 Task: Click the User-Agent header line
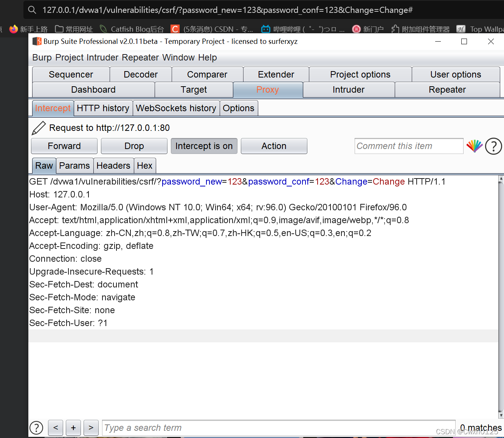(218, 207)
